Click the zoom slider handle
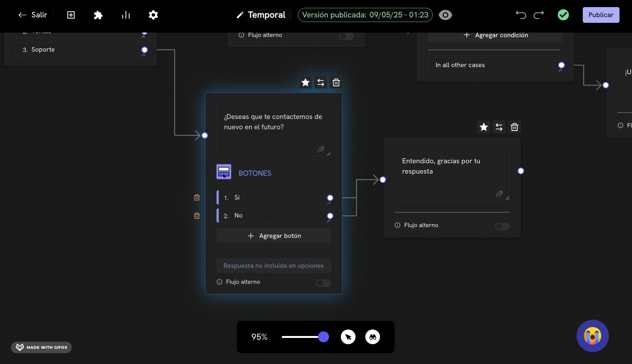Viewport: 632px width, 364px height. [x=323, y=337]
